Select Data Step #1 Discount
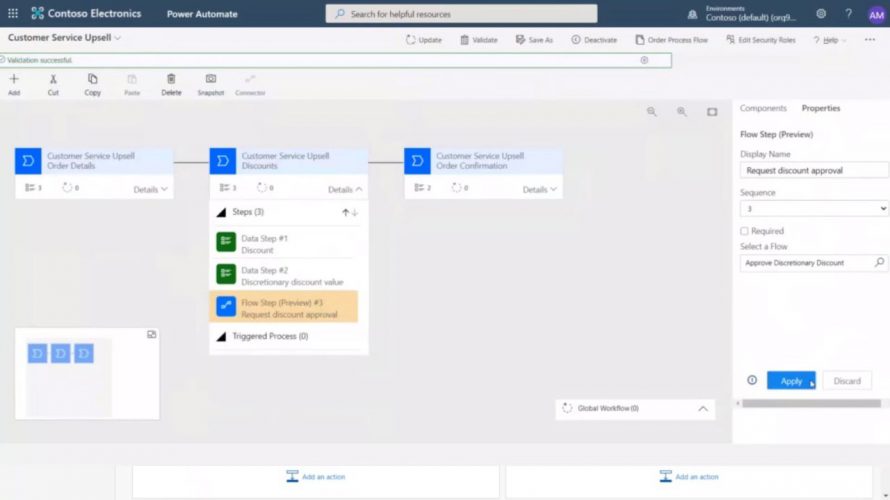This screenshot has height=500, width=890. 286,244
